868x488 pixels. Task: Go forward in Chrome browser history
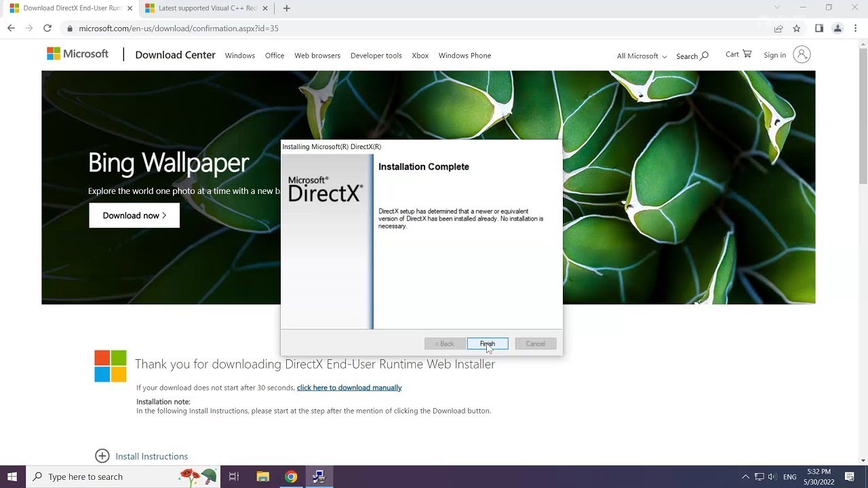(x=29, y=28)
